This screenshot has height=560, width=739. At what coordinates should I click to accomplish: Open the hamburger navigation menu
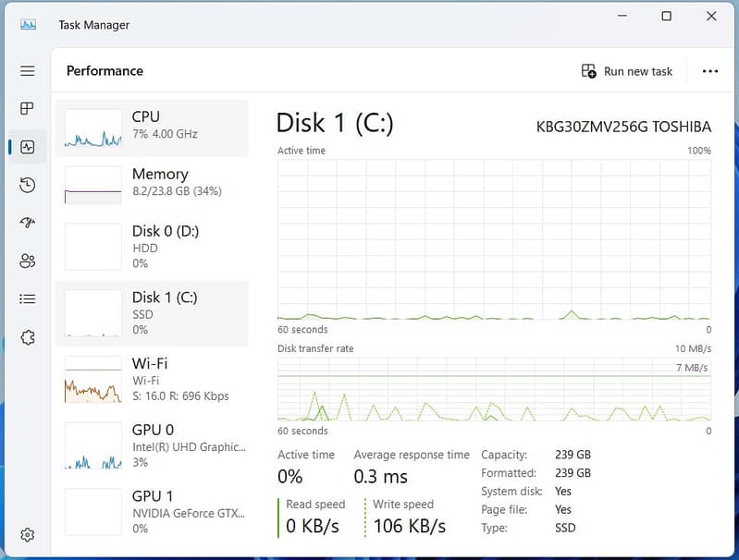click(28, 71)
